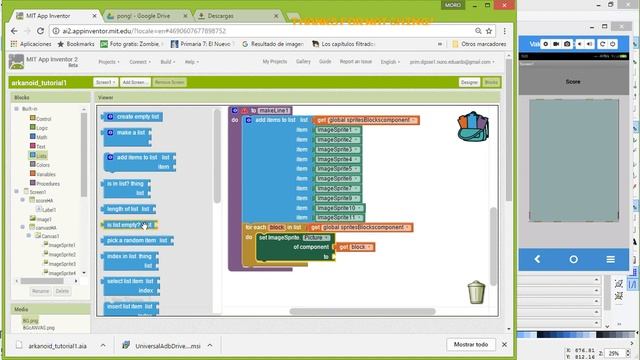The height and width of the screenshot is (360, 640).
Task: Switch to the pong! - Google Drive tab
Action: 143,16
